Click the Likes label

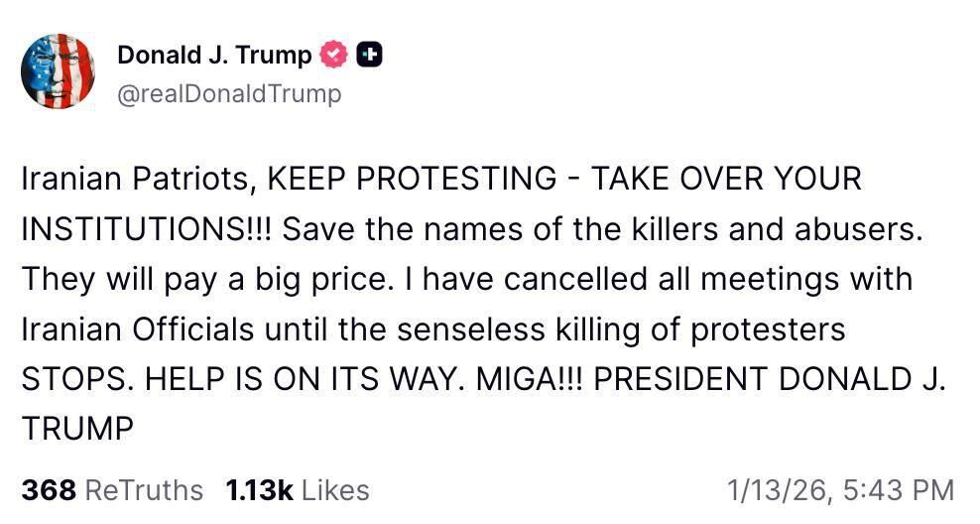(335, 490)
